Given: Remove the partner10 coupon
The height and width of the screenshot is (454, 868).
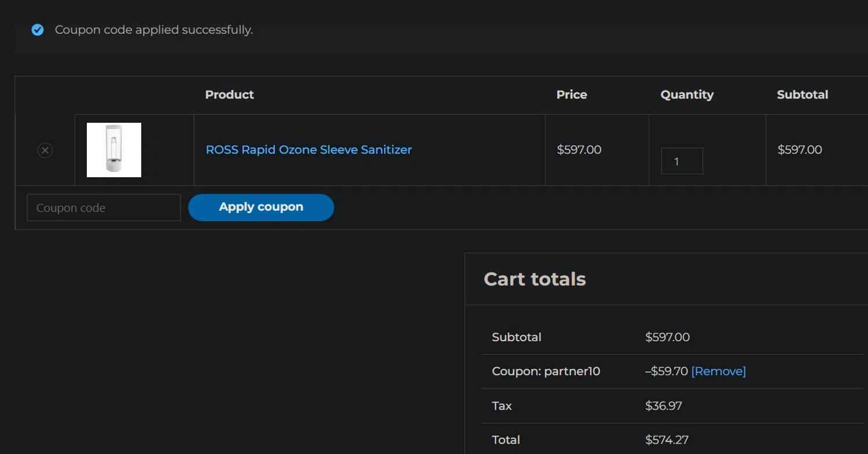Looking at the screenshot, I should click(x=719, y=371).
